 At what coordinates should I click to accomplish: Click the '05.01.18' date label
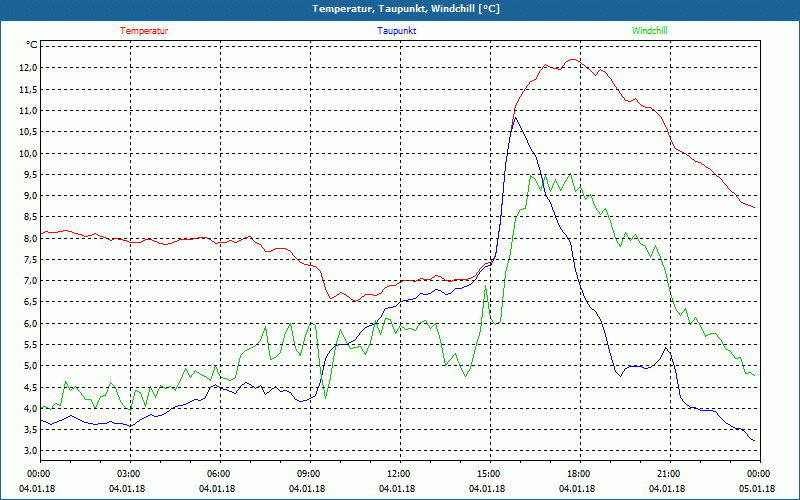point(757,489)
